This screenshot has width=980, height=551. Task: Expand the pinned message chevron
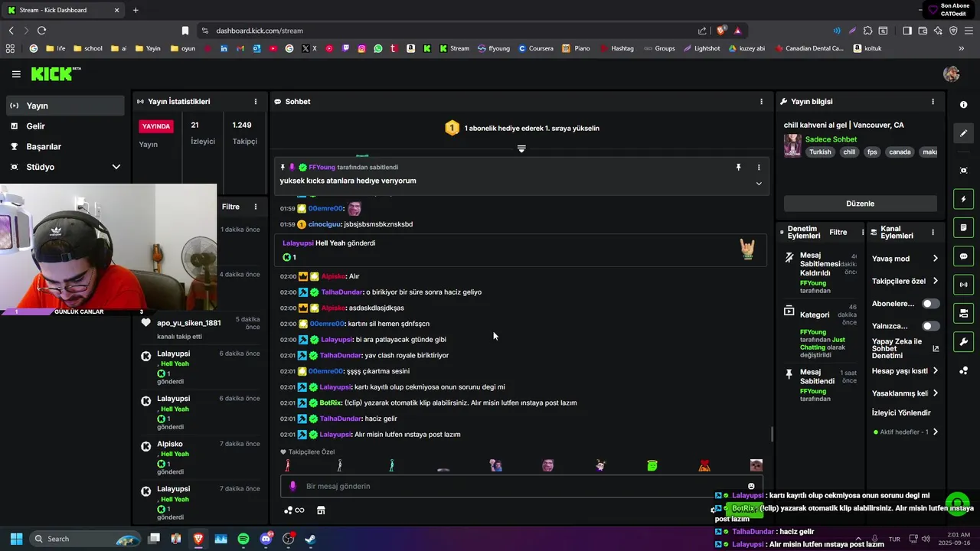(759, 184)
